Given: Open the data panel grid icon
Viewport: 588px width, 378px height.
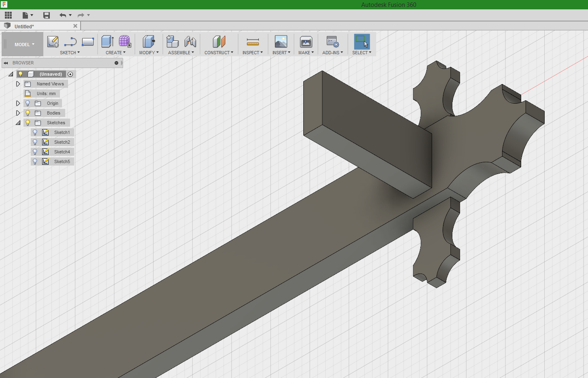Looking at the screenshot, I should [x=8, y=15].
